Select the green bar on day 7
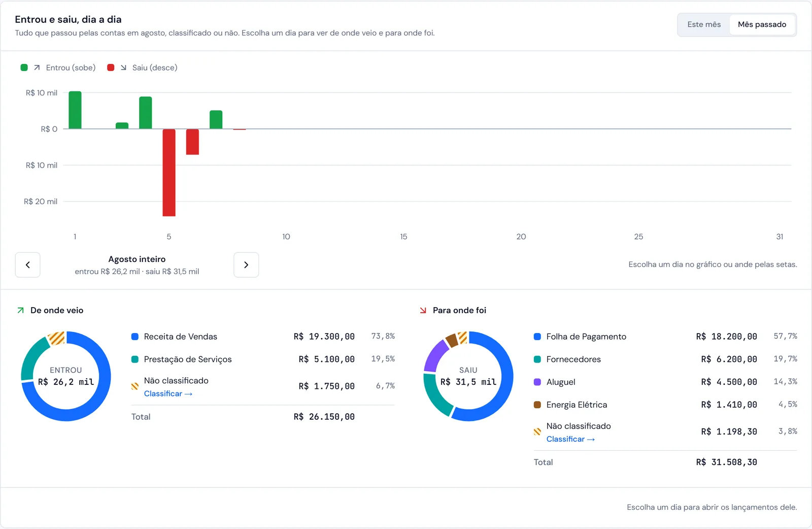Image resolution: width=812 pixels, height=529 pixels. click(x=216, y=120)
